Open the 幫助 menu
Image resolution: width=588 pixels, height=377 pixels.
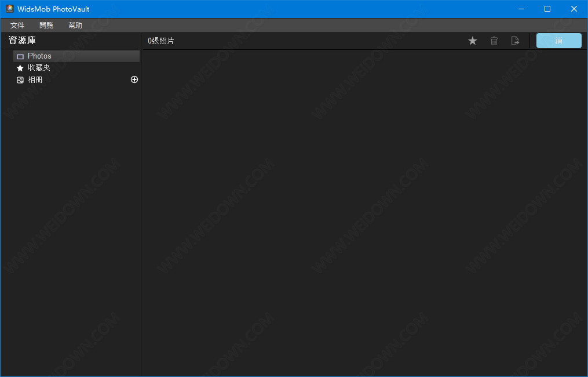[75, 25]
